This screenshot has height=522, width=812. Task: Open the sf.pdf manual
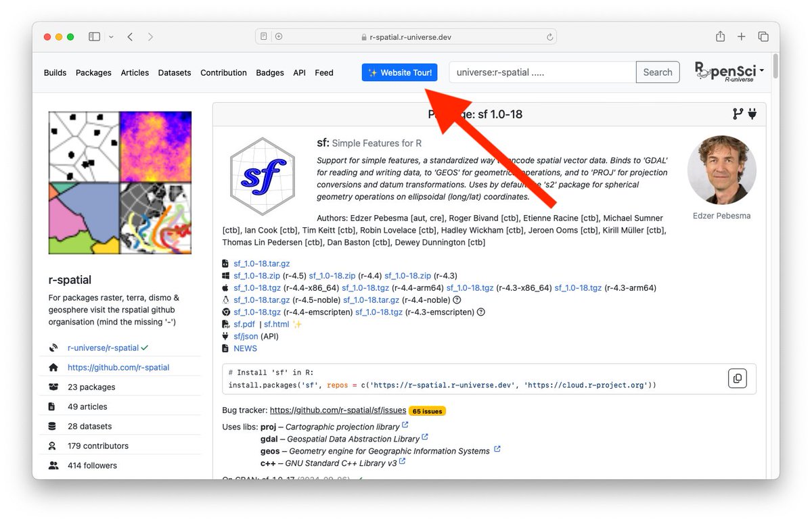244,325
